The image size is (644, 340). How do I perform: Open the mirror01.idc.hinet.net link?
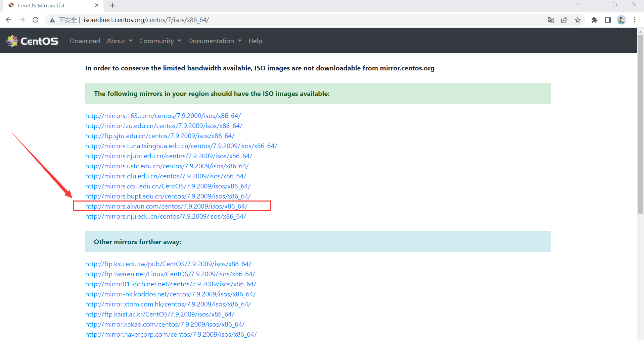pos(171,284)
